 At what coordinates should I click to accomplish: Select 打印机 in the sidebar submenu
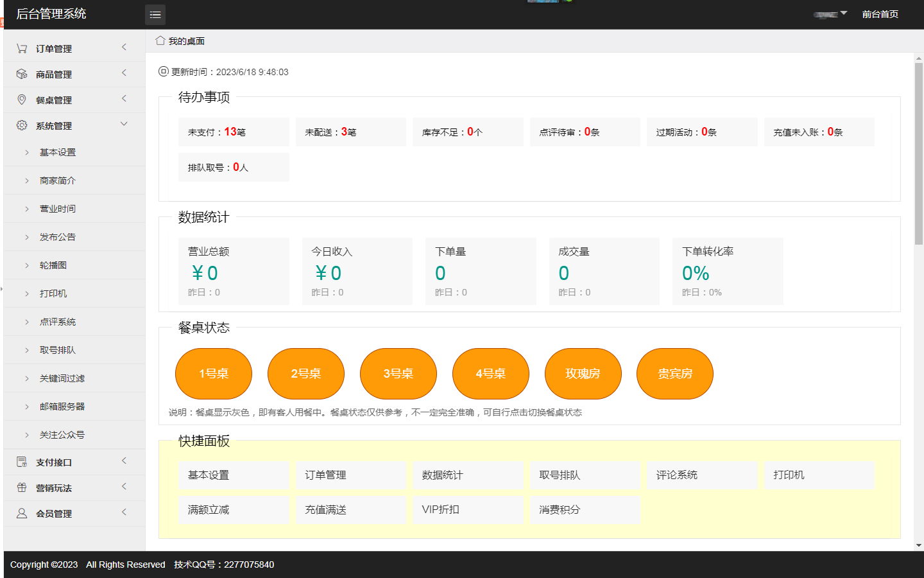pos(53,293)
